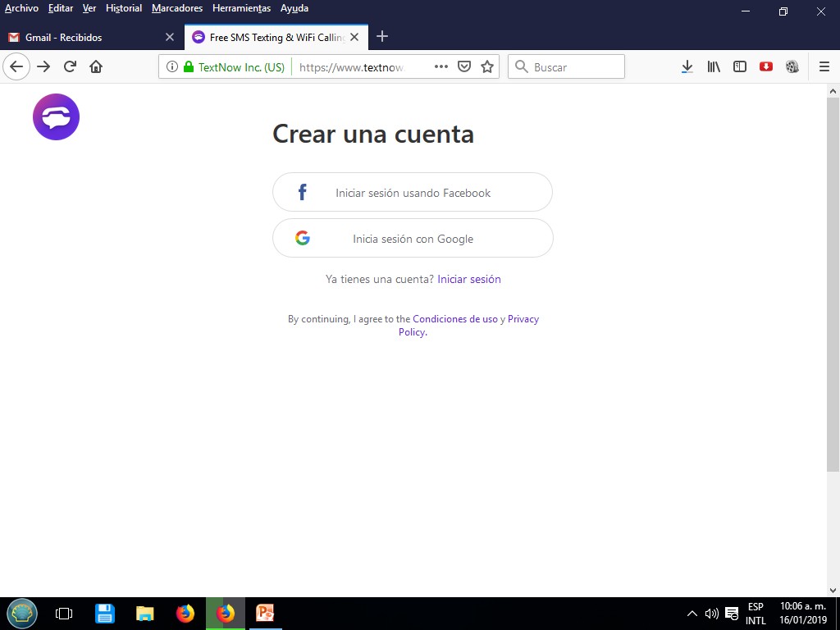Screen dimensions: 840x630
Task: Open the Editar menu
Action: click(61, 8)
